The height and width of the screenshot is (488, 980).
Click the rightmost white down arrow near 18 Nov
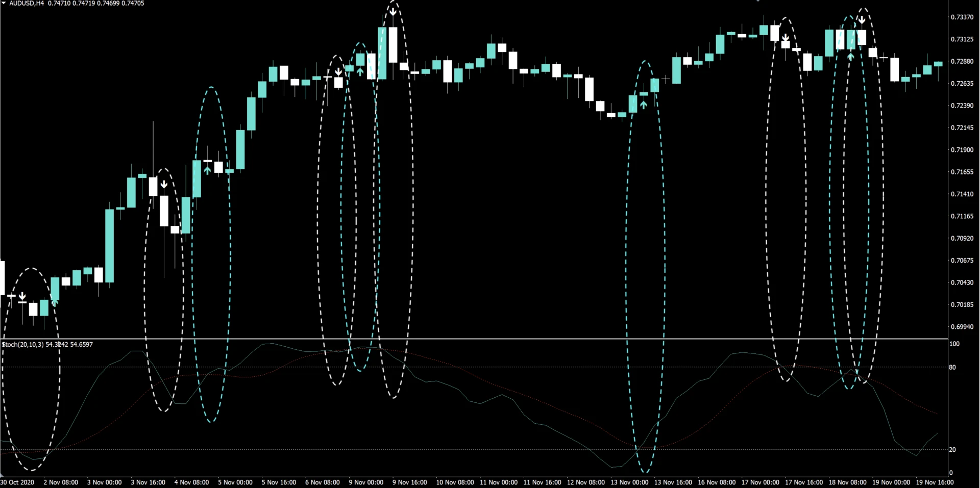click(x=862, y=20)
